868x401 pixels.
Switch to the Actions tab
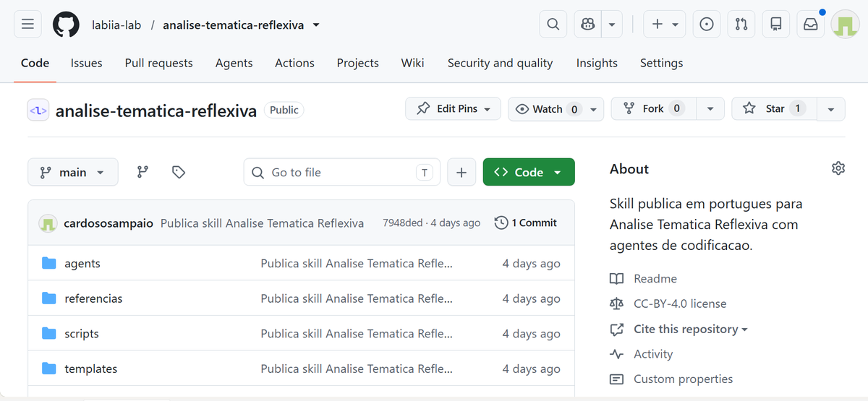click(x=294, y=63)
